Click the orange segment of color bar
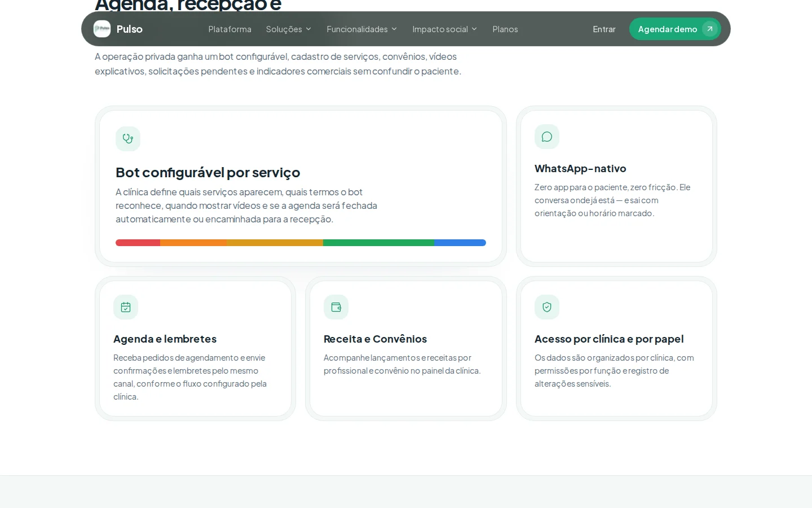This screenshot has width=812, height=508. [x=193, y=243]
